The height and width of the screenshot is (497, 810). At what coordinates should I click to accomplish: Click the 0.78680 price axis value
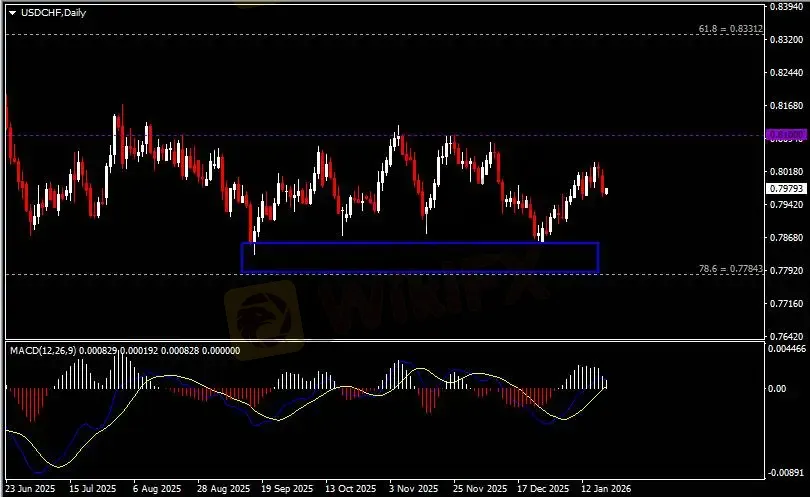tap(786, 238)
